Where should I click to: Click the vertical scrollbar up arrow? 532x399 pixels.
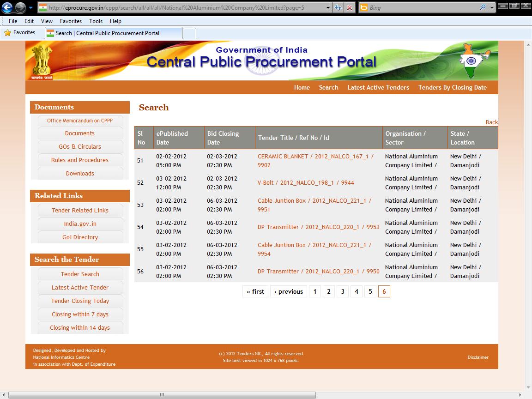click(x=528, y=44)
